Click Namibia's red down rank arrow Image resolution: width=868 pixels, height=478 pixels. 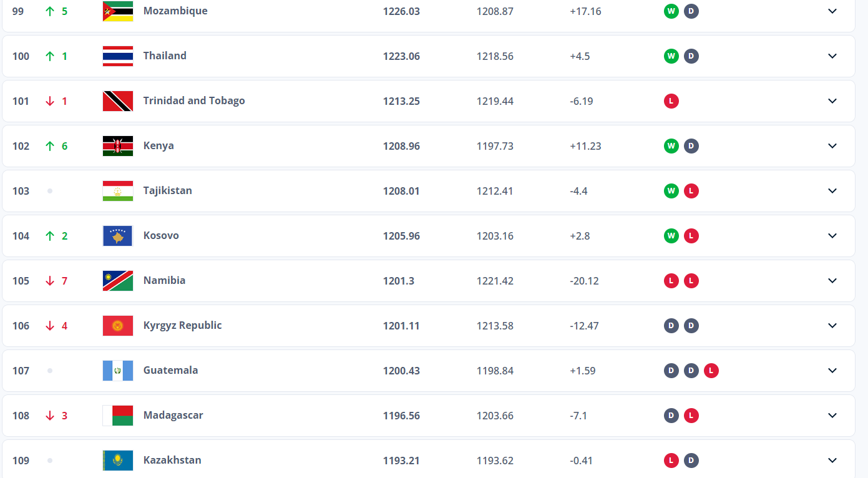click(x=50, y=281)
